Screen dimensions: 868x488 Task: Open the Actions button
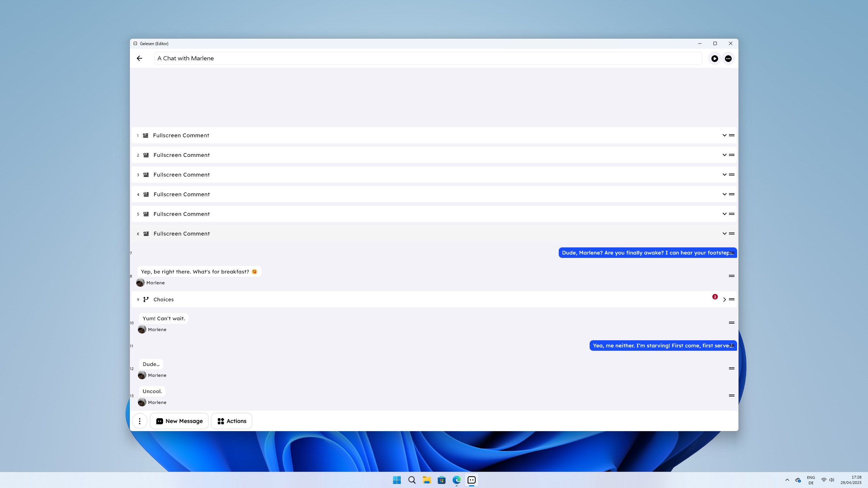click(x=232, y=421)
